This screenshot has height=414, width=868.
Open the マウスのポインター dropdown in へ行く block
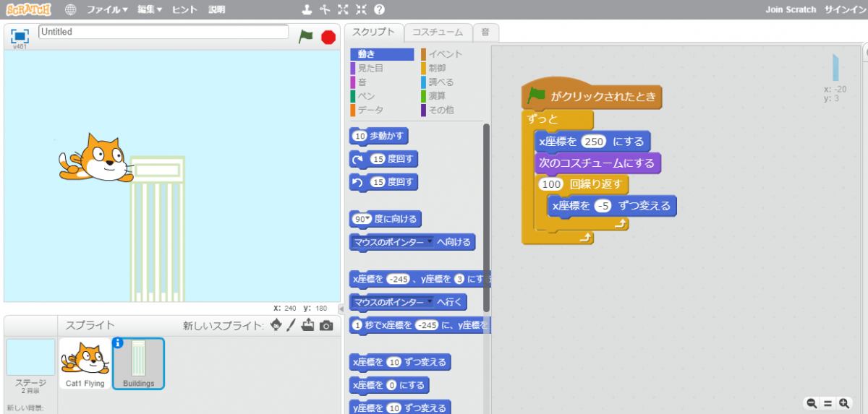429,301
